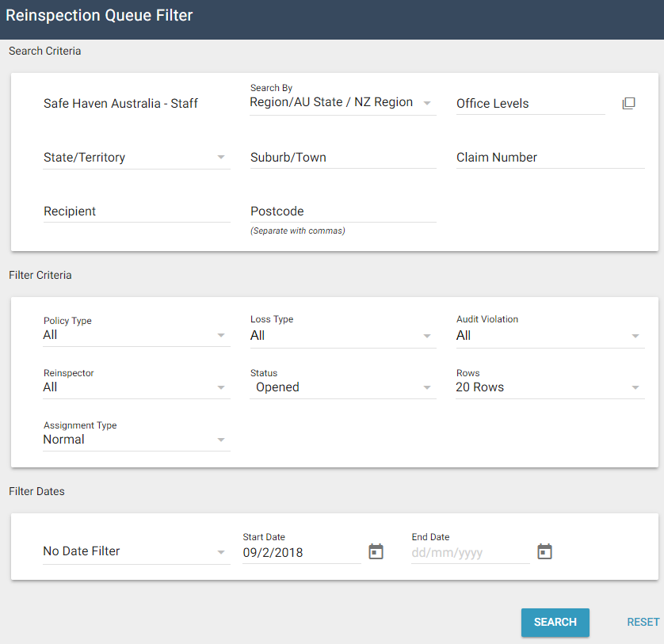Open the Rows count dropdown
The width and height of the screenshot is (664, 644).
coord(549,387)
